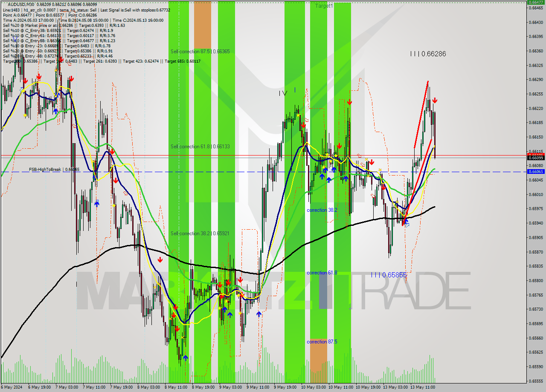Click the blue 0.66065 price tag
The width and height of the screenshot is (546, 392).
536,171
